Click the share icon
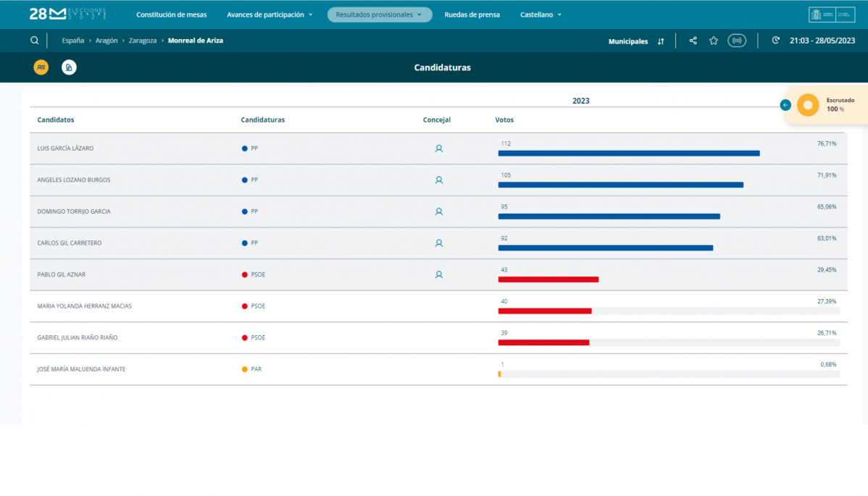 click(x=693, y=41)
